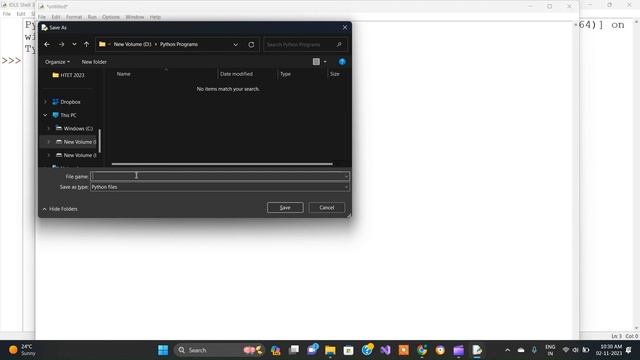Collapse the This PC tree node
The image size is (640, 360).
[x=45, y=116]
